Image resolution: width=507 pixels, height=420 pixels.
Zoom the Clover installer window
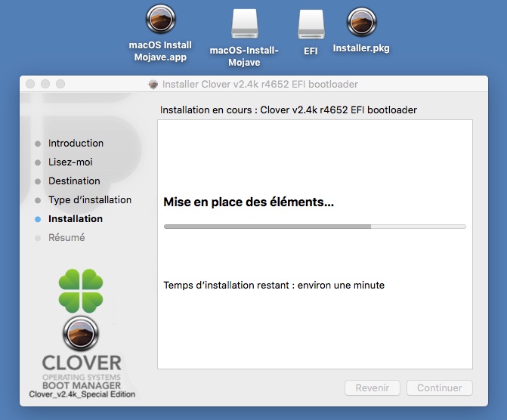click(60, 84)
